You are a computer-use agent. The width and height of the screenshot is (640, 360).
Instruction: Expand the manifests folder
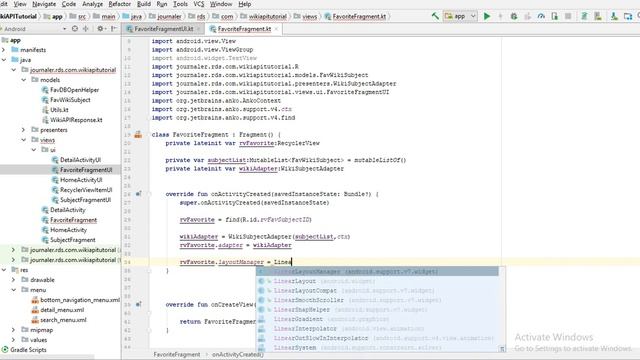click(4, 50)
